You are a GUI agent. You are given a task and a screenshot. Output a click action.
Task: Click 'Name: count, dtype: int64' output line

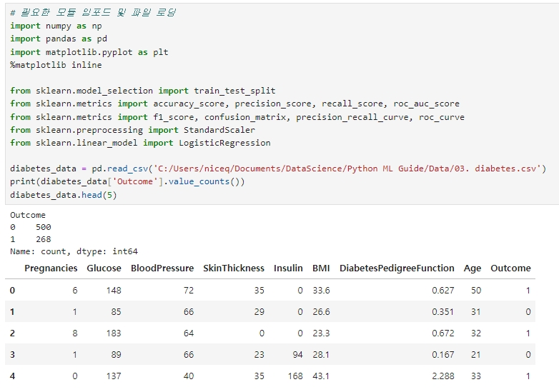pos(74,251)
